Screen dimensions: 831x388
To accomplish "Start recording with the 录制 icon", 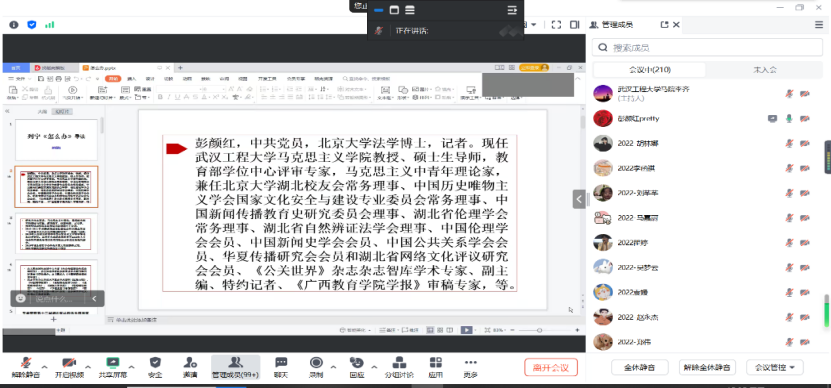I will [x=316, y=363].
